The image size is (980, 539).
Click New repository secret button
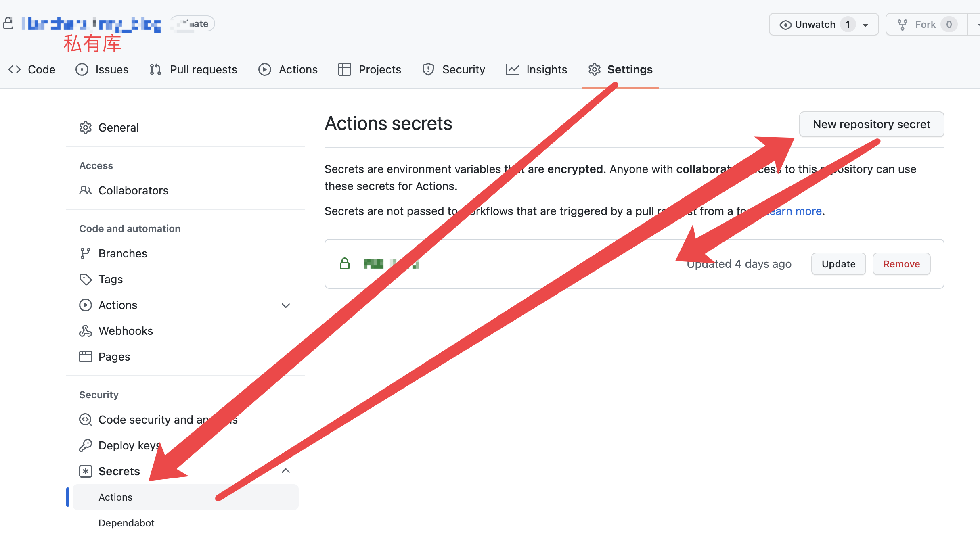[871, 124]
